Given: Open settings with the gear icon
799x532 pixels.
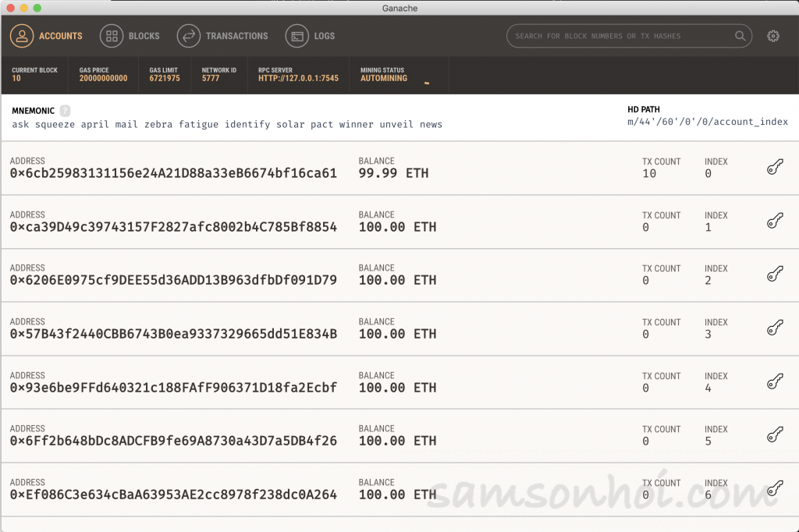Looking at the screenshot, I should pos(773,36).
